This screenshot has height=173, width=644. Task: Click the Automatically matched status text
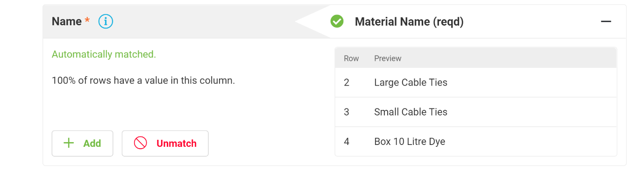tap(104, 54)
